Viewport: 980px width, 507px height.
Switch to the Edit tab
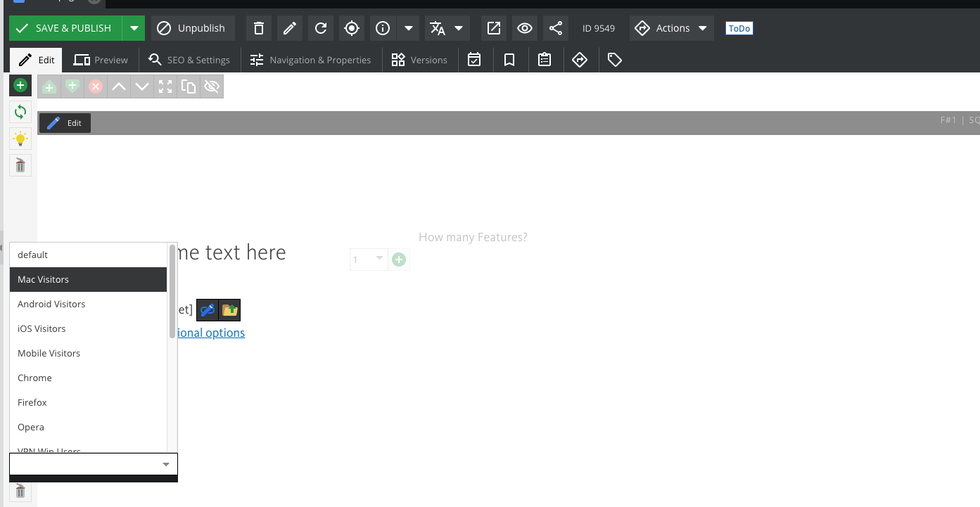(37, 60)
